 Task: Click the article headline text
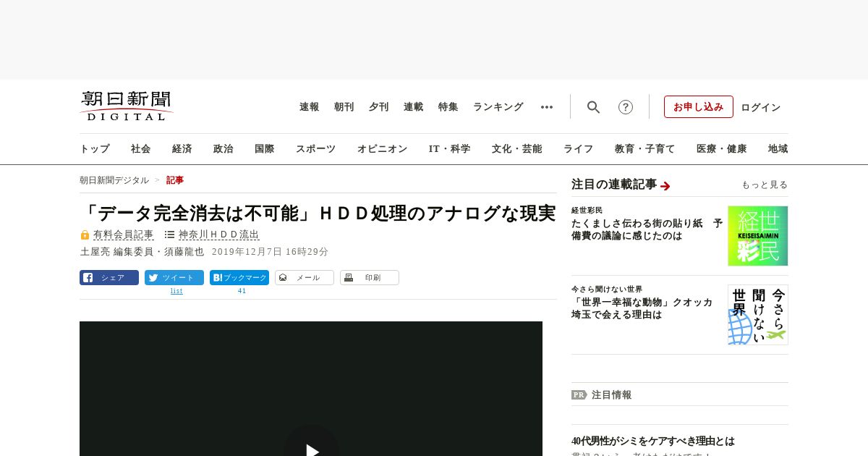click(x=318, y=213)
